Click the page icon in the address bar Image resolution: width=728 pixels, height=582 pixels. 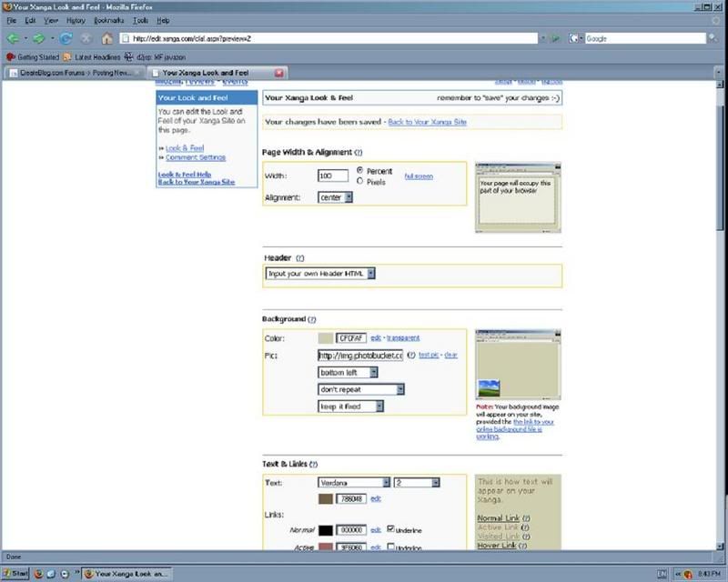click(126, 38)
